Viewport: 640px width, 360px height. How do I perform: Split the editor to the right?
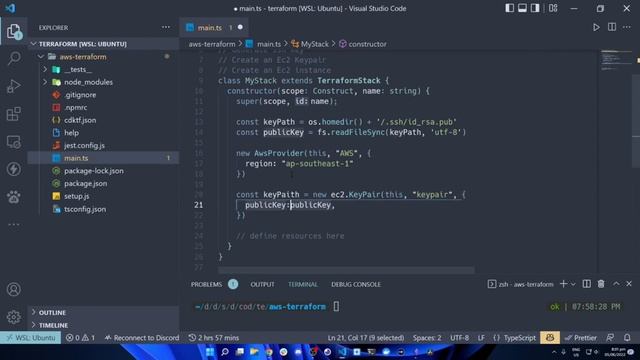point(612,27)
